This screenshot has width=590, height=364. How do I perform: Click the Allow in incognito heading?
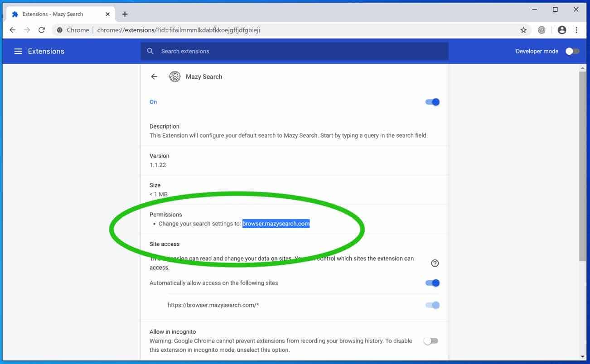(x=173, y=332)
